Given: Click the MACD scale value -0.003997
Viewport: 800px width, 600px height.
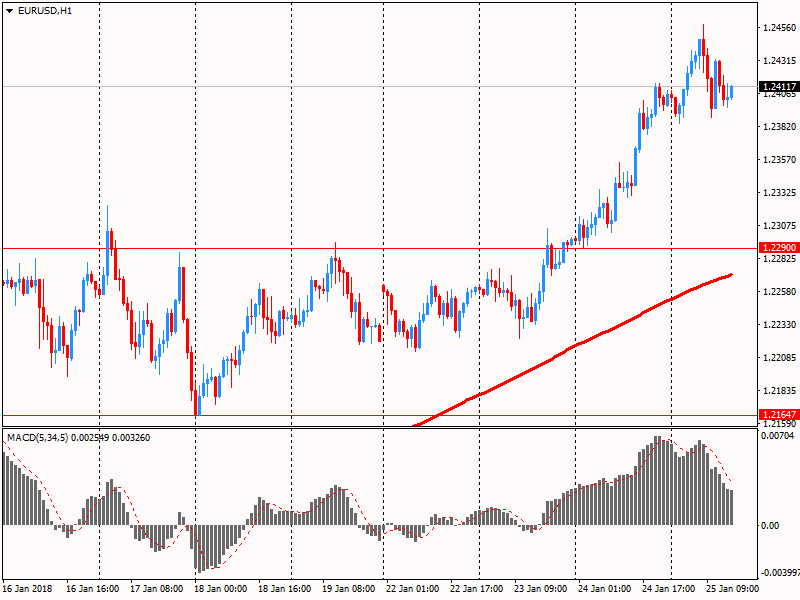Looking at the screenshot, I should click(x=780, y=572).
